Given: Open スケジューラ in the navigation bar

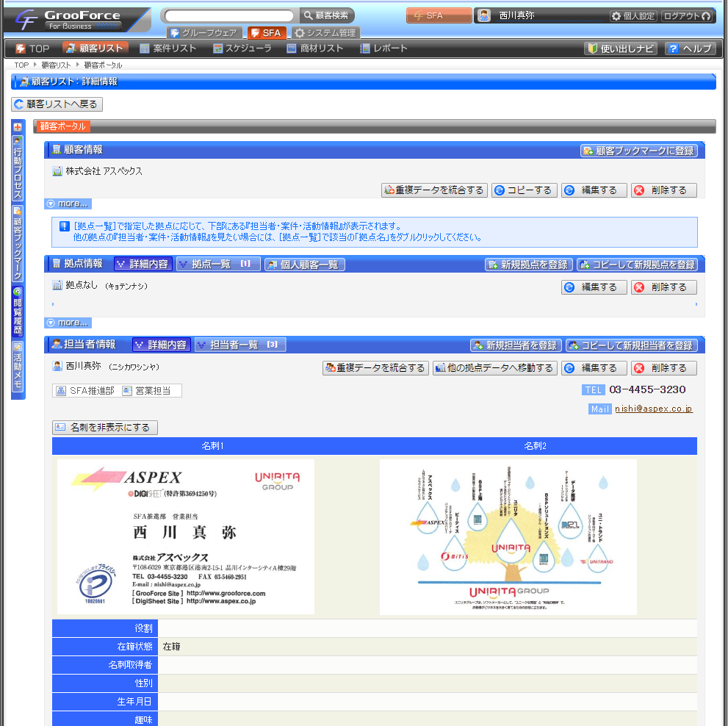Looking at the screenshot, I should pyautogui.click(x=242, y=48).
